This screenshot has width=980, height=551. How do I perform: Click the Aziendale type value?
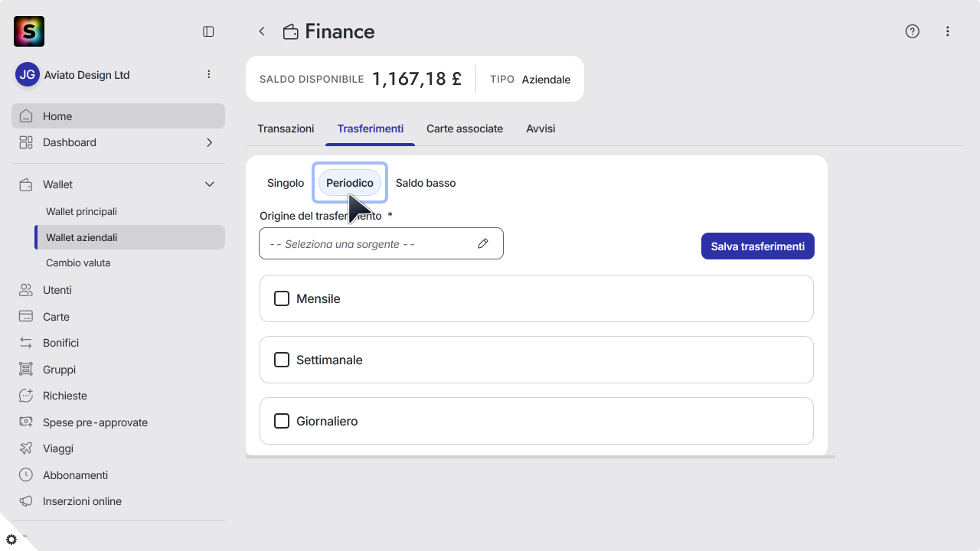[546, 80]
